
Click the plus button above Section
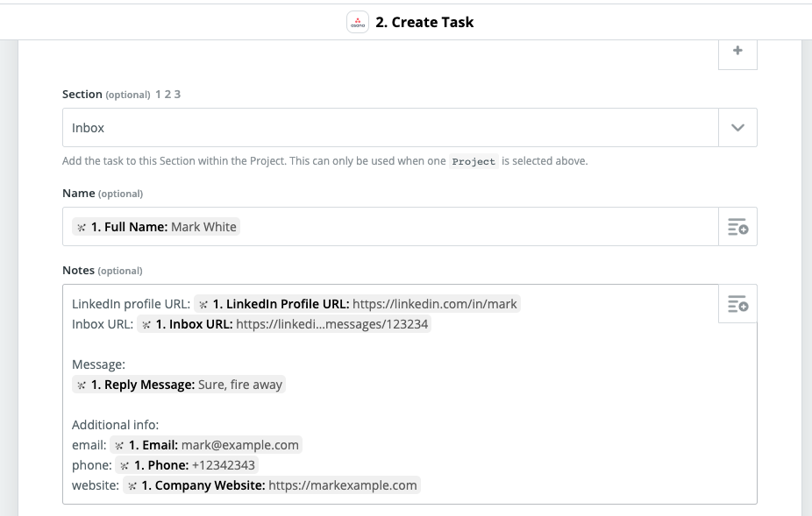pyautogui.click(x=737, y=51)
